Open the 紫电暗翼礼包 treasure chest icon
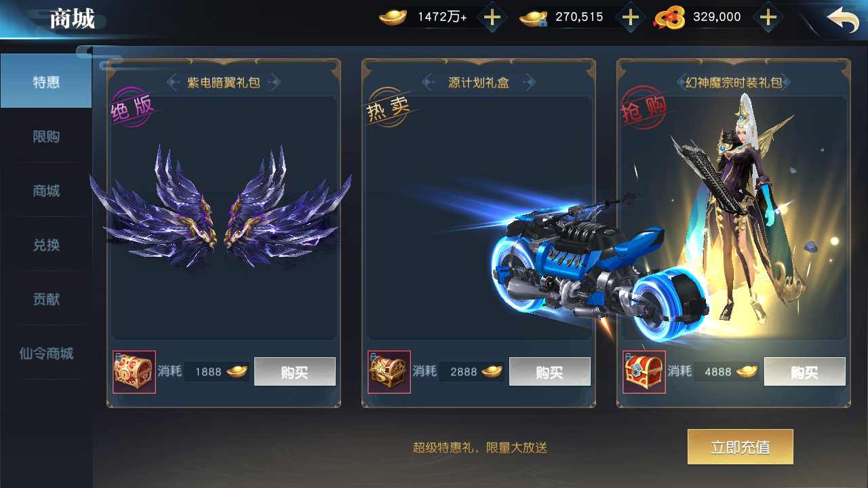The image size is (868, 488). pyautogui.click(x=134, y=372)
